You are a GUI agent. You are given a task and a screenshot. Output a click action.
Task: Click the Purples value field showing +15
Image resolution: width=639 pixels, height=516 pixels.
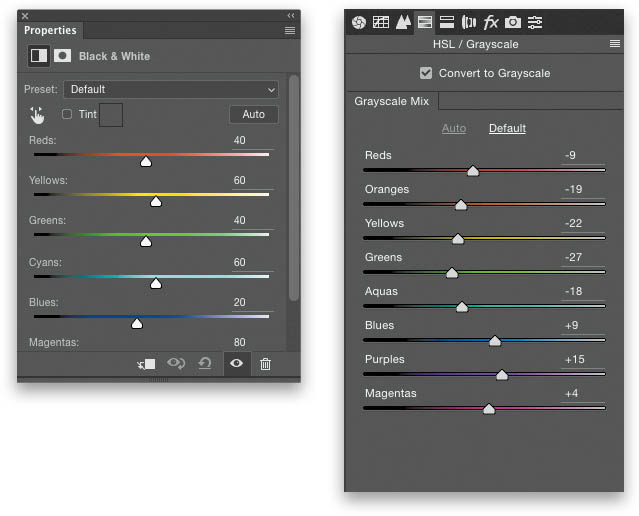(x=583, y=360)
